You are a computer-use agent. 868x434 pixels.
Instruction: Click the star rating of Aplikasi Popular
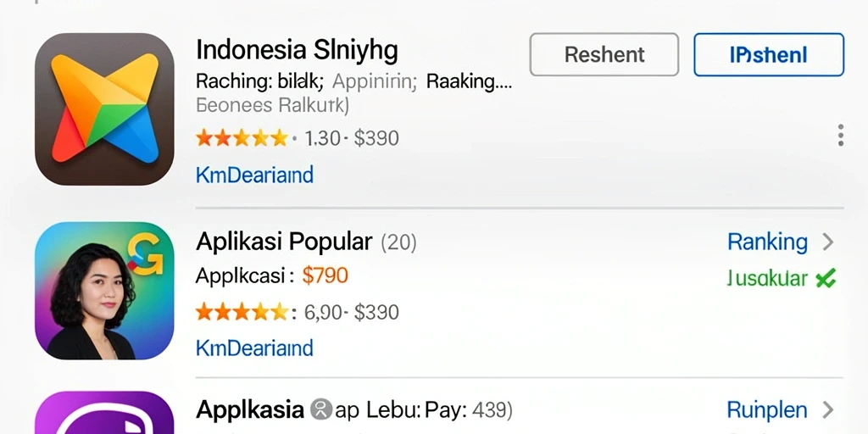tap(242, 312)
